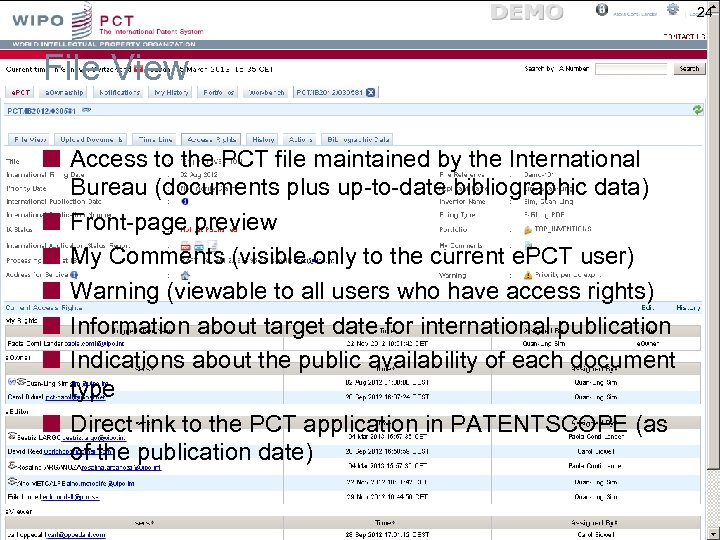The image size is (720, 540).
Task: Click Beatriz LARGO's email link
Action: click(94, 438)
